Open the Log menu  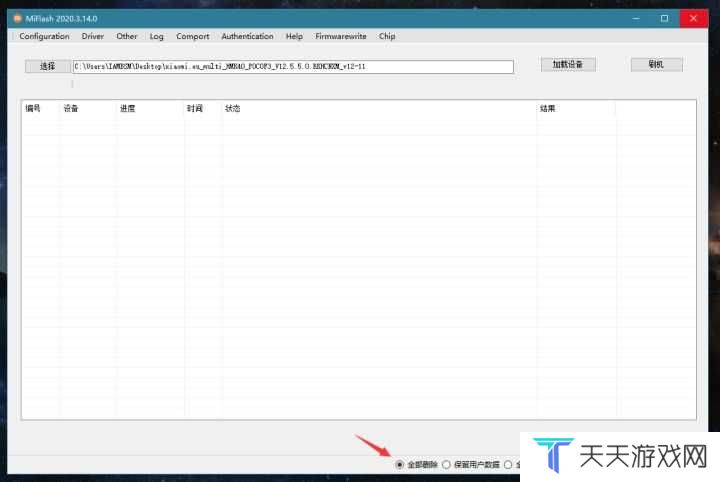coord(157,36)
